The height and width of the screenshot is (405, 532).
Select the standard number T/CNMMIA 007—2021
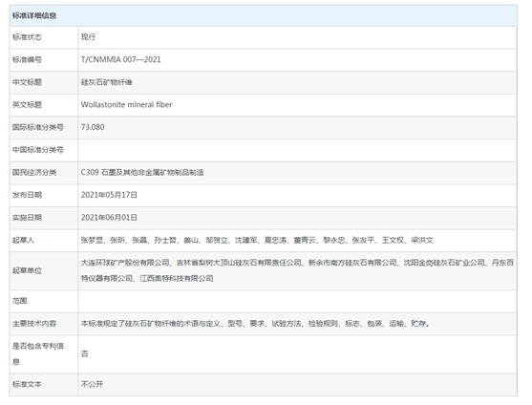[120, 59]
